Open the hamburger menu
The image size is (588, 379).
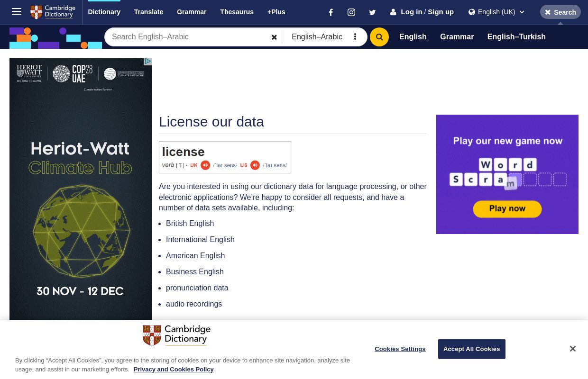17,12
